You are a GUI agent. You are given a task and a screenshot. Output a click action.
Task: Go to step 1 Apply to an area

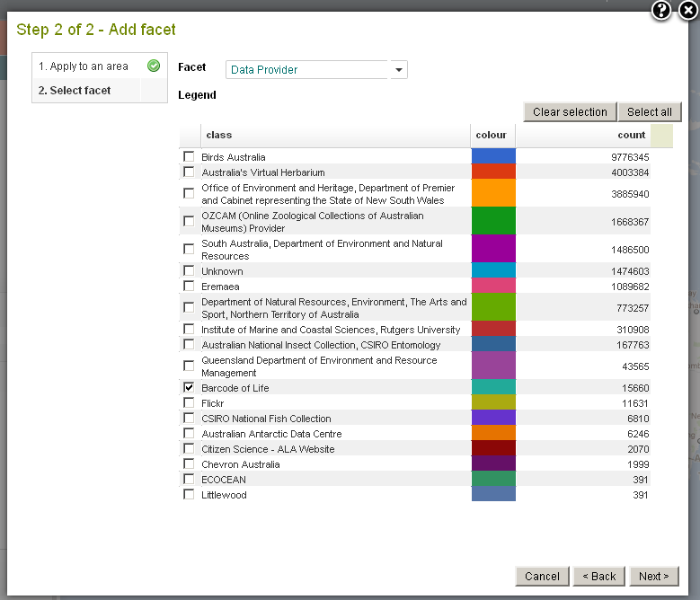click(x=84, y=66)
